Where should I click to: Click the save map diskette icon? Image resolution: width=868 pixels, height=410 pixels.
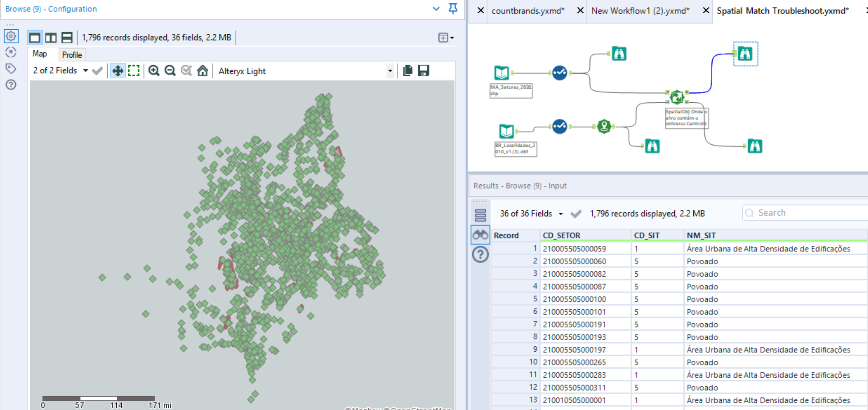click(424, 70)
